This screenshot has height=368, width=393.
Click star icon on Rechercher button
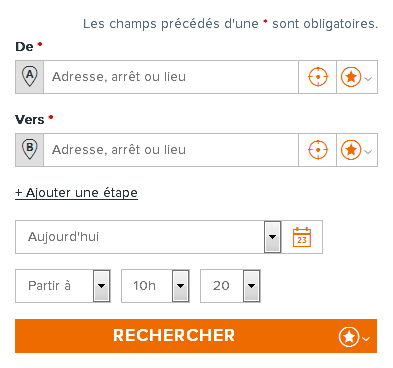(349, 337)
